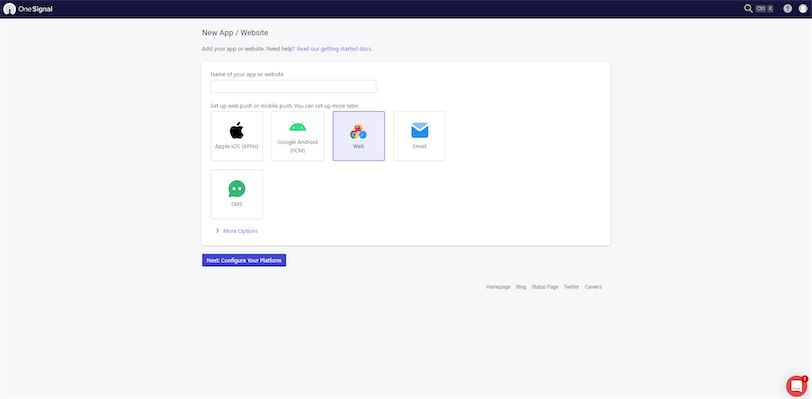Open the Twitter footer link
812x399 pixels.
(571, 287)
